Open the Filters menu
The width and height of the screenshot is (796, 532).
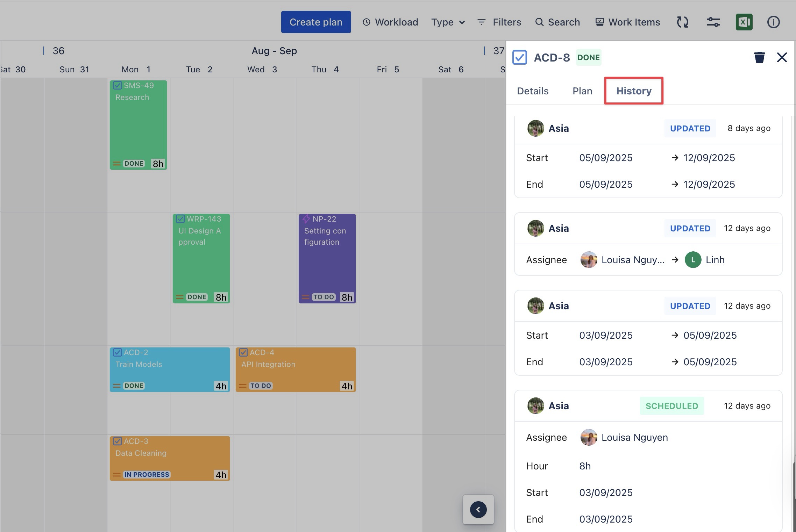(499, 22)
